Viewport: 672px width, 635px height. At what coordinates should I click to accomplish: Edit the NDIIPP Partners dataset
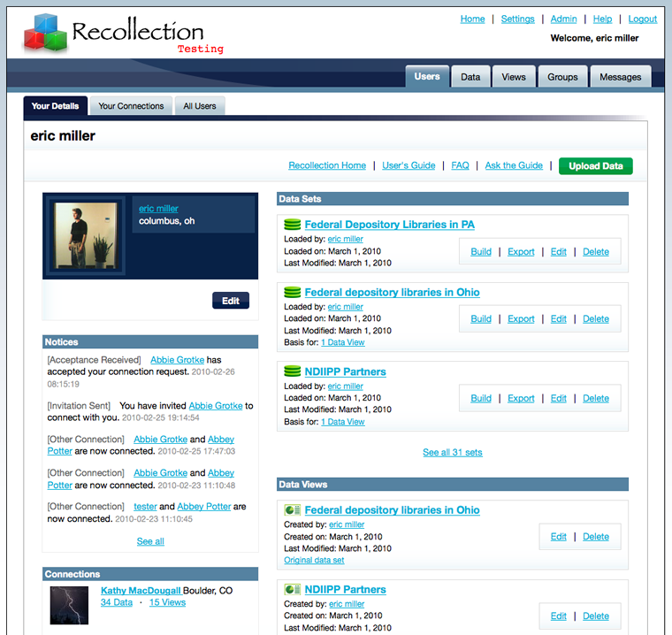[559, 398]
